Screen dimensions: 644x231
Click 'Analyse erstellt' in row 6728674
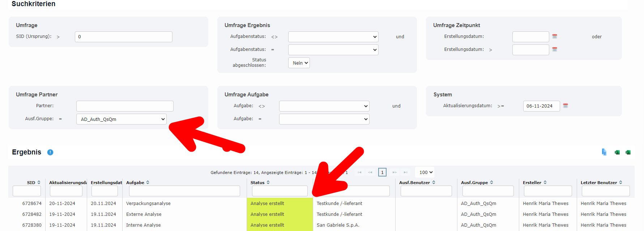coord(267,204)
